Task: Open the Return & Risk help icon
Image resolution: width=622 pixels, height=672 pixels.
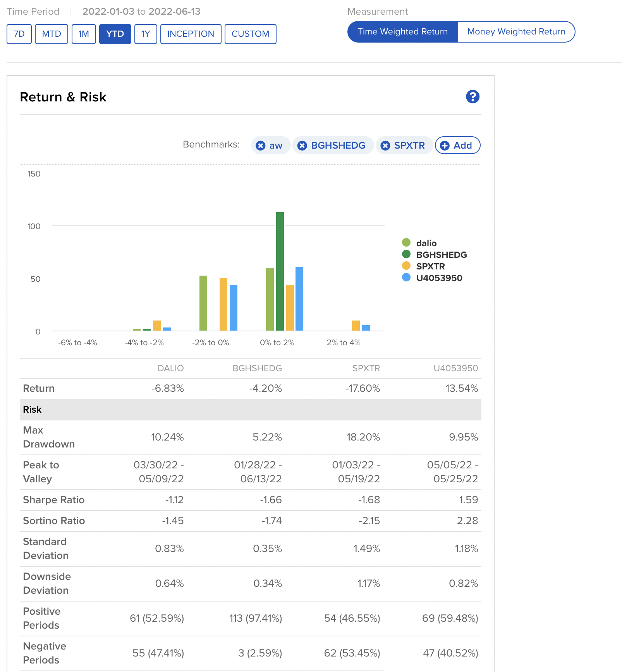Action: pyautogui.click(x=473, y=97)
